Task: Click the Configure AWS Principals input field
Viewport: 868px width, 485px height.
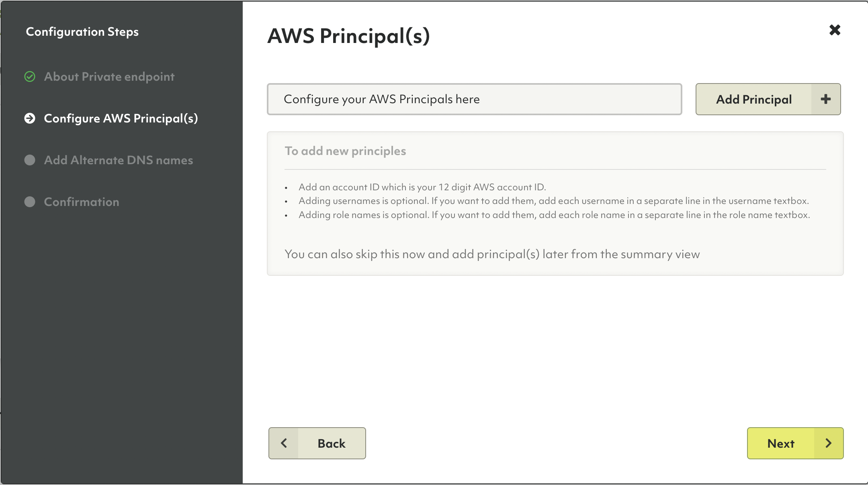Action: [475, 99]
